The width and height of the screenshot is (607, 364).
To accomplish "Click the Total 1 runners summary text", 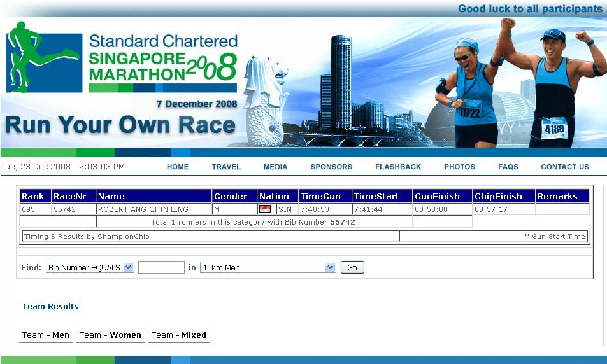I will (x=254, y=222).
